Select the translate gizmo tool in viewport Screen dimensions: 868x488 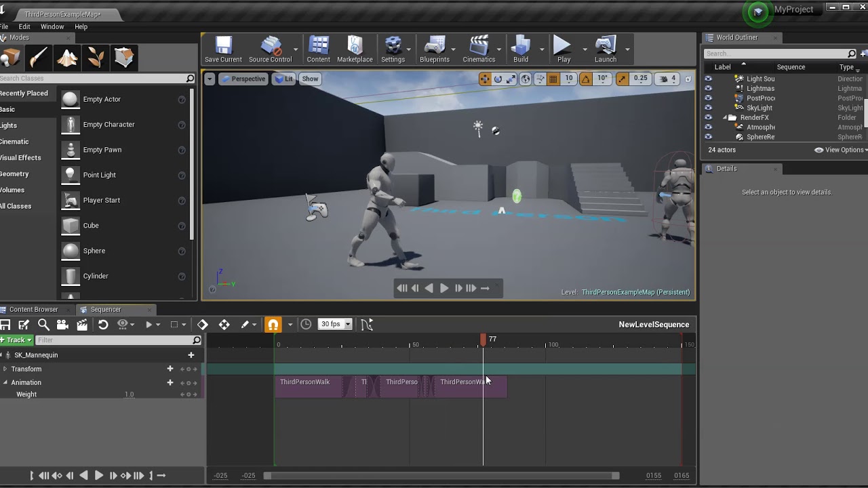tap(485, 79)
